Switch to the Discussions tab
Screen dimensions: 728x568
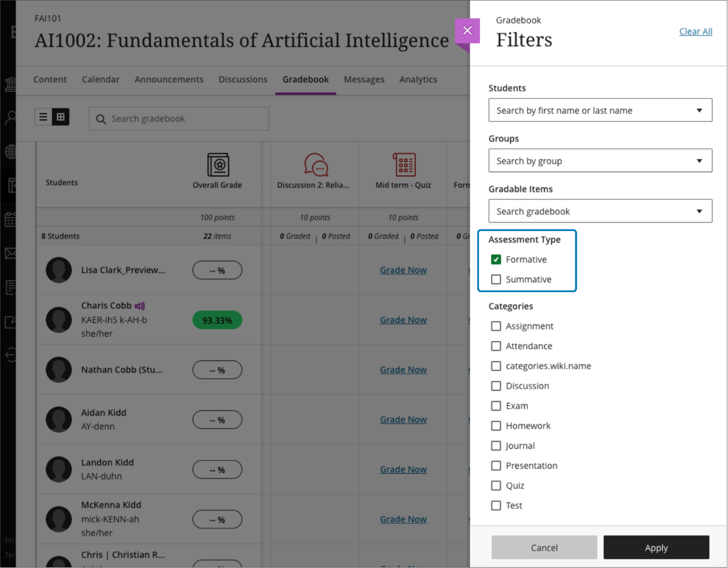click(x=243, y=80)
